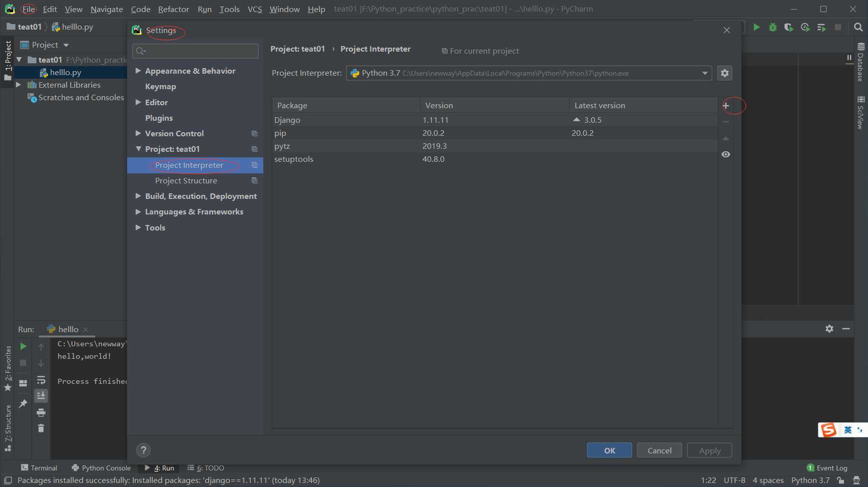Collapse teat01 project tree node
This screenshot has height=487, width=868.
click(x=19, y=60)
